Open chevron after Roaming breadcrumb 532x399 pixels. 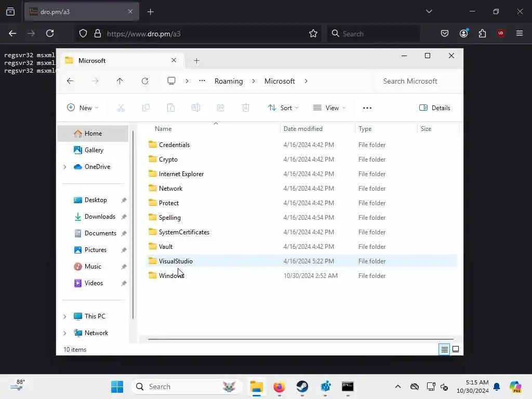pos(254,81)
